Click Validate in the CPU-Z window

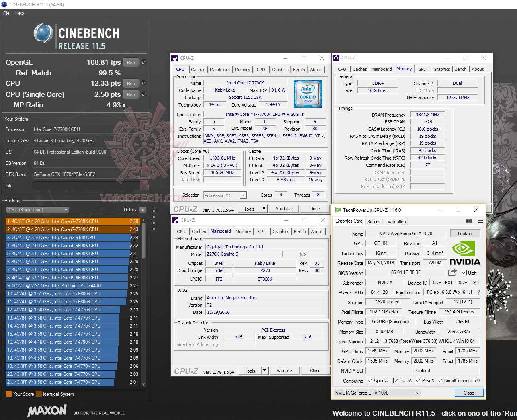(284, 208)
